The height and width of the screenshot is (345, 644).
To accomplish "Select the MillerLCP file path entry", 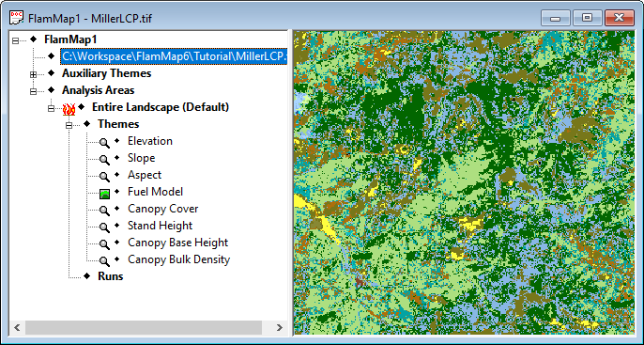I will click(175, 56).
